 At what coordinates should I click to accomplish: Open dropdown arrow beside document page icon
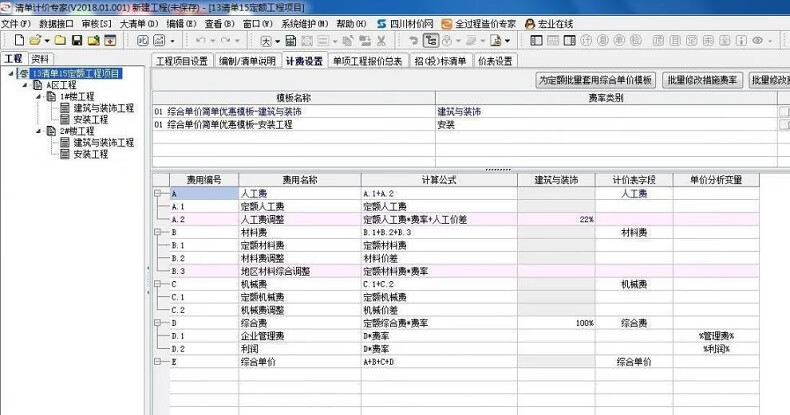(507, 41)
